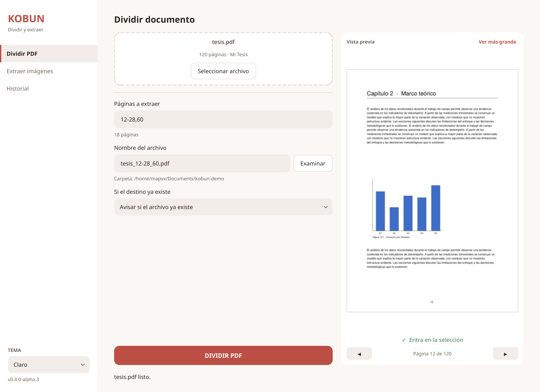Screen dimensions: 540x392
Task: Click the 'Vista previa' heading
Action: [x=360, y=42]
